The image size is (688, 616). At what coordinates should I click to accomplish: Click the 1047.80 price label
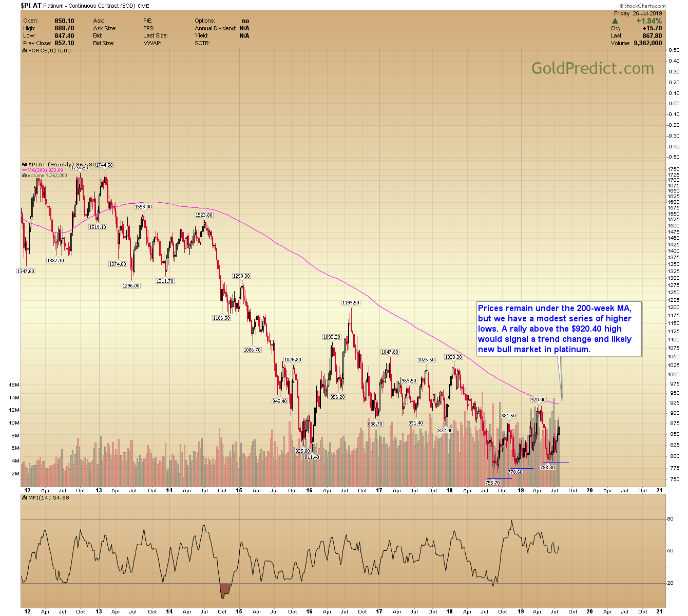pos(390,352)
